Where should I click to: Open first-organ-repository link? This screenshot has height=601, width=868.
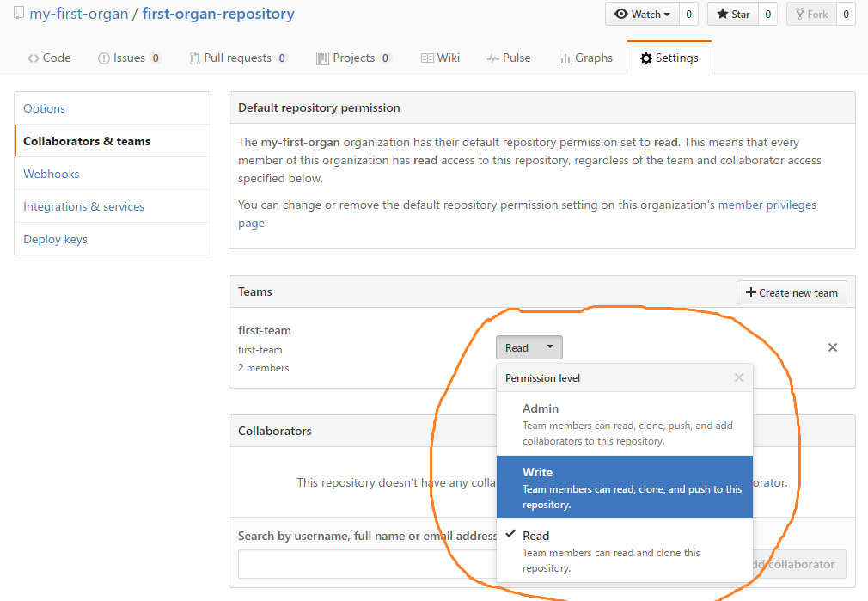pyautogui.click(x=218, y=14)
